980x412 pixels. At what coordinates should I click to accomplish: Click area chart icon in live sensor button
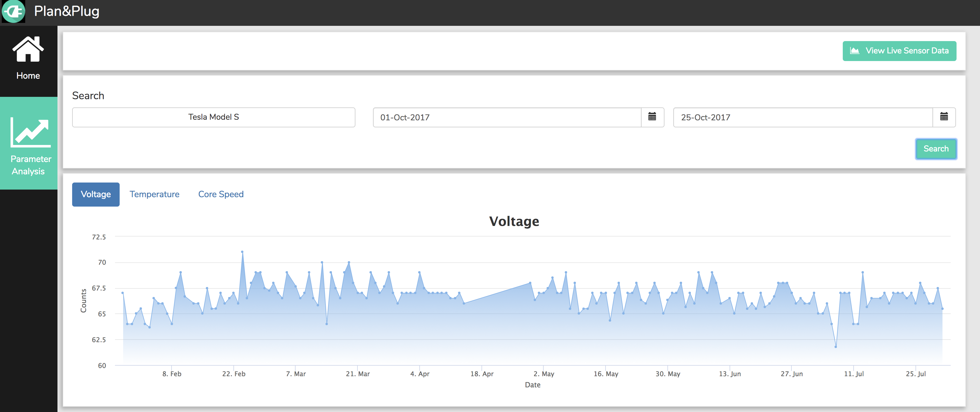coord(854,51)
